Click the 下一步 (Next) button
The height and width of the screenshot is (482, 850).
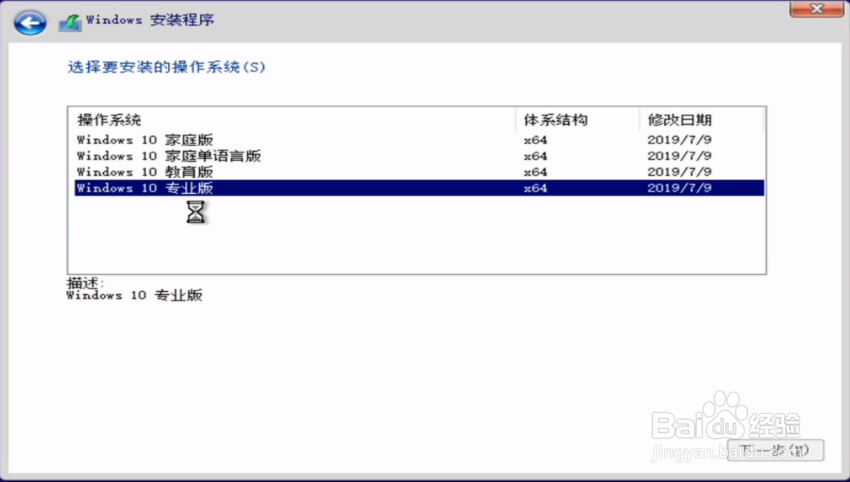pos(775,450)
